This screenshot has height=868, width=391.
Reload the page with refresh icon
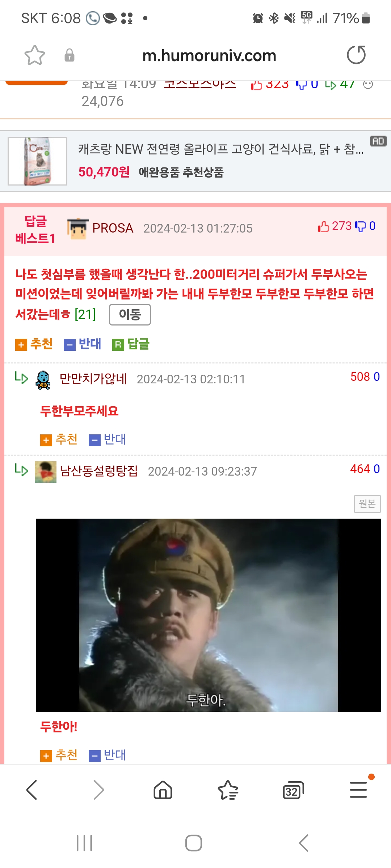[356, 55]
